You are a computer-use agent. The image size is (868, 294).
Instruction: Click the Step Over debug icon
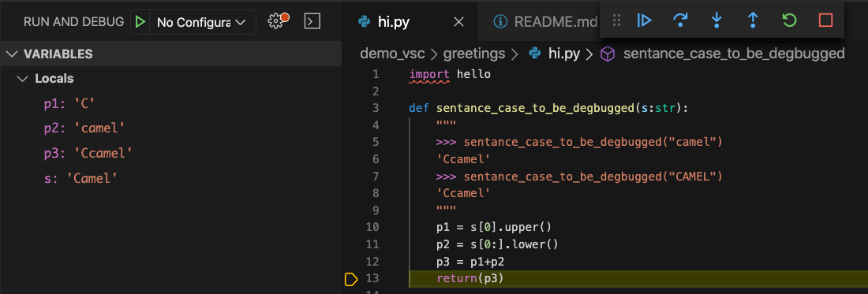point(680,20)
